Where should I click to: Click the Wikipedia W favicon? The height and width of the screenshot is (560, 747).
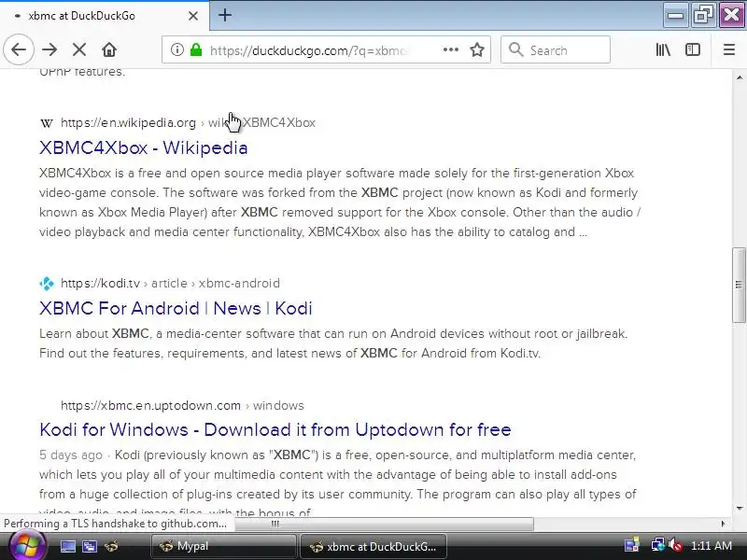click(x=46, y=123)
